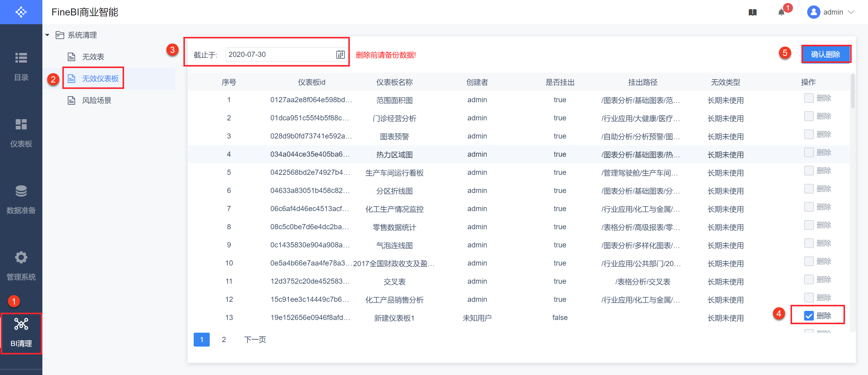Open the 目录 directory sidebar icon
Image resolution: width=868 pixels, height=375 pixels.
[x=21, y=58]
